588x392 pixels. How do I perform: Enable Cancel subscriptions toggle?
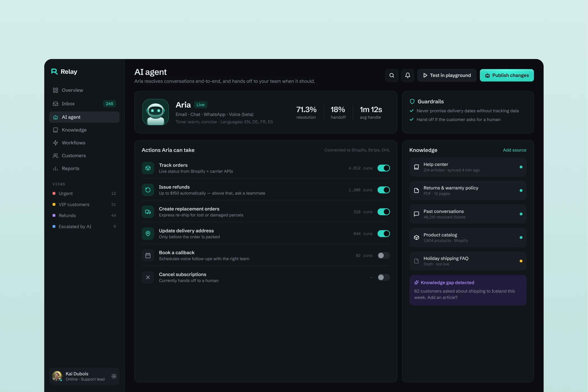tap(383, 277)
